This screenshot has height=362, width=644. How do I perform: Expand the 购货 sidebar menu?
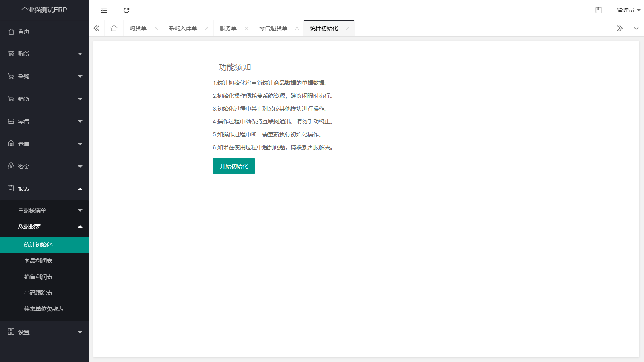(x=44, y=54)
